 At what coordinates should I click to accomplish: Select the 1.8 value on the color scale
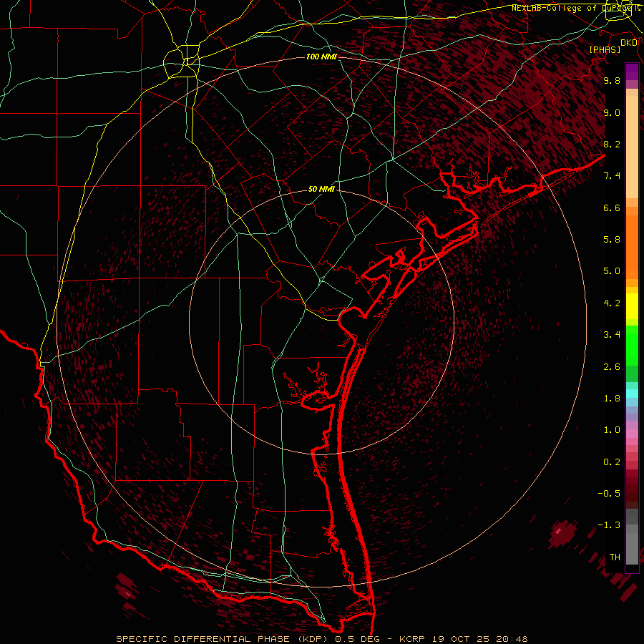tap(612, 399)
